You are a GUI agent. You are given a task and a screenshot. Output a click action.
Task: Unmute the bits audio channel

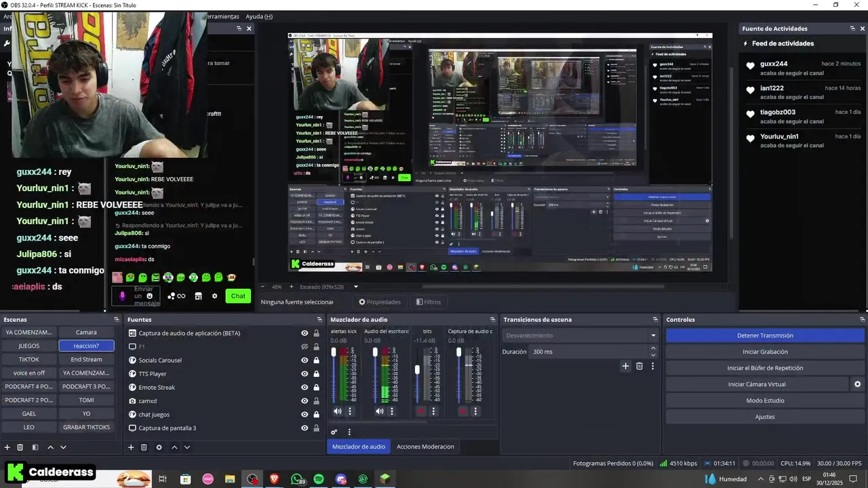pos(421,411)
